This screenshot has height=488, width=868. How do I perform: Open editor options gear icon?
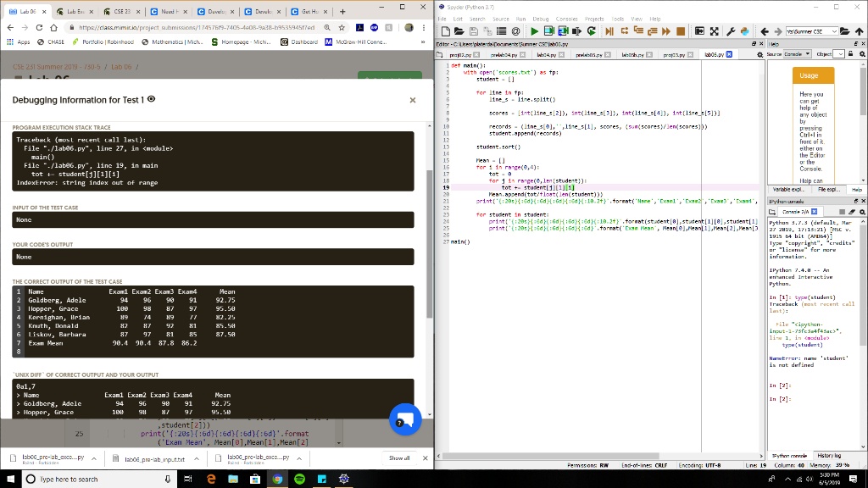tap(760, 55)
